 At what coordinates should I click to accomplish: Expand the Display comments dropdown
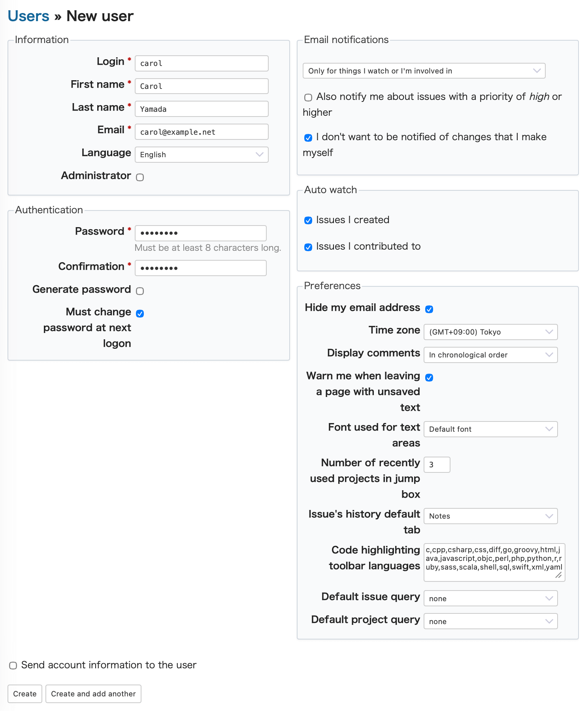pos(490,355)
